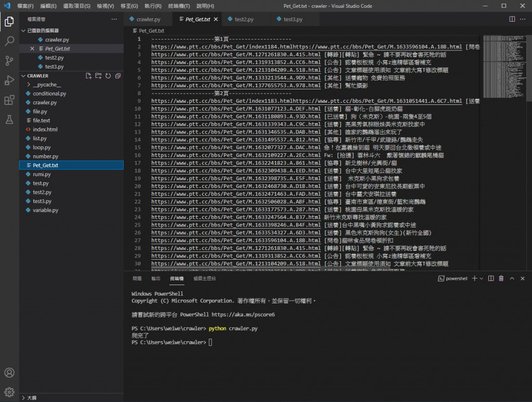Open the 編輯(E) menu

point(48,6)
